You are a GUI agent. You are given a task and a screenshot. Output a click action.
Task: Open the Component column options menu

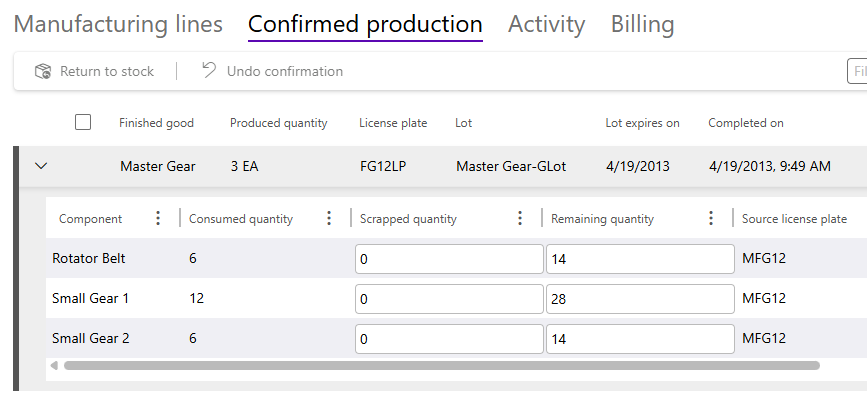tap(157, 219)
